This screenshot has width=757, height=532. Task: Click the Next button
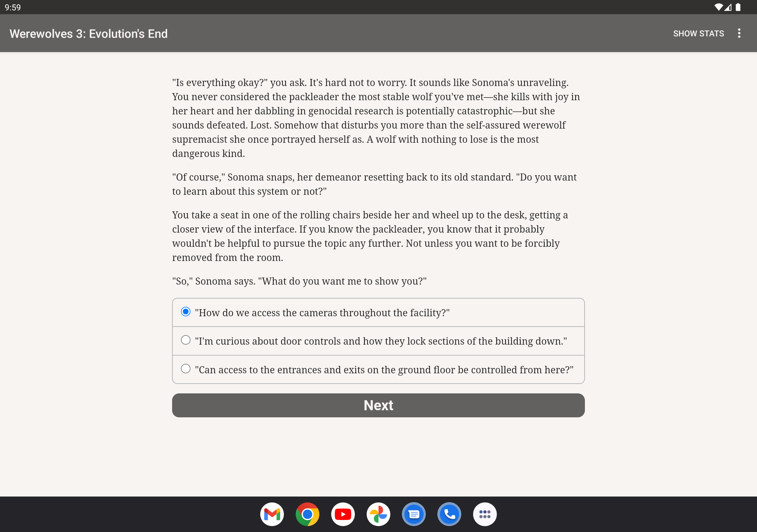pos(378,405)
